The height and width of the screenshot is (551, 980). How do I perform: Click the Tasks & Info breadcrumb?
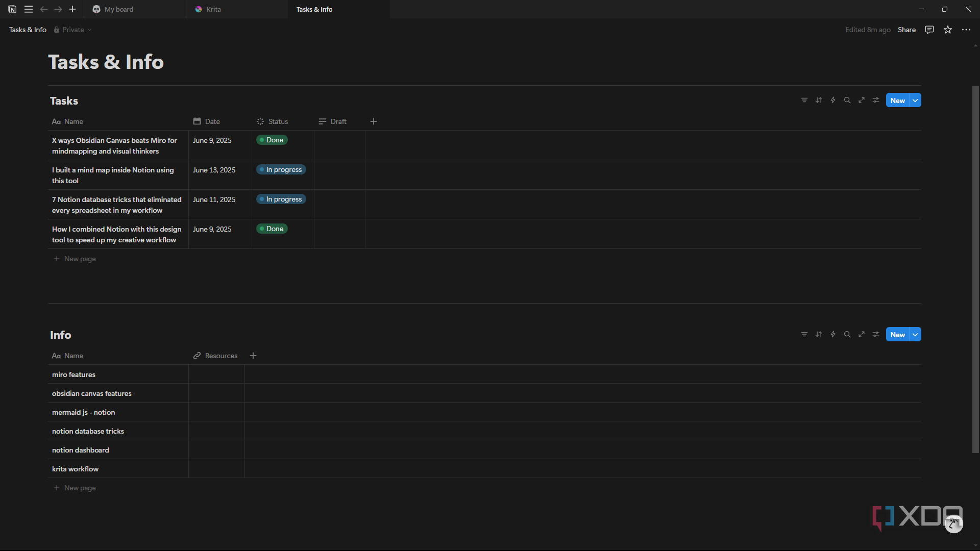click(x=28, y=30)
